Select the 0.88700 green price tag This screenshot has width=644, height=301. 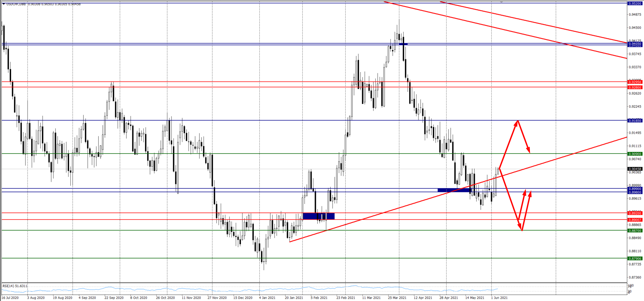[x=635, y=231]
